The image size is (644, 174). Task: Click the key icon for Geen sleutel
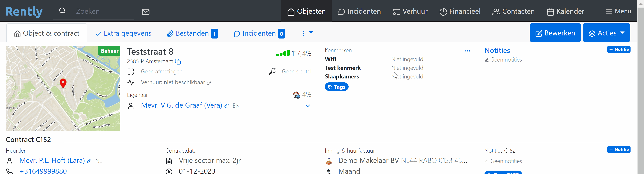click(273, 72)
